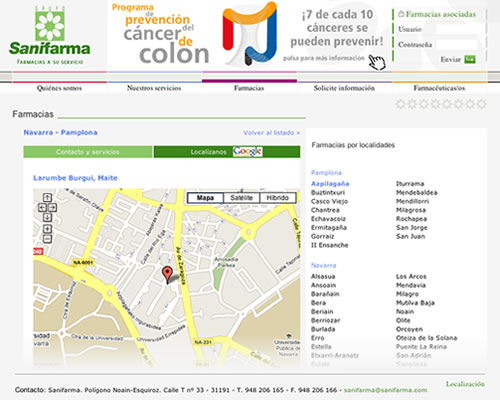Open the Nuestros servicios menu
Screen dimensions: 500x400
pyautogui.click(x=154, y=88)
